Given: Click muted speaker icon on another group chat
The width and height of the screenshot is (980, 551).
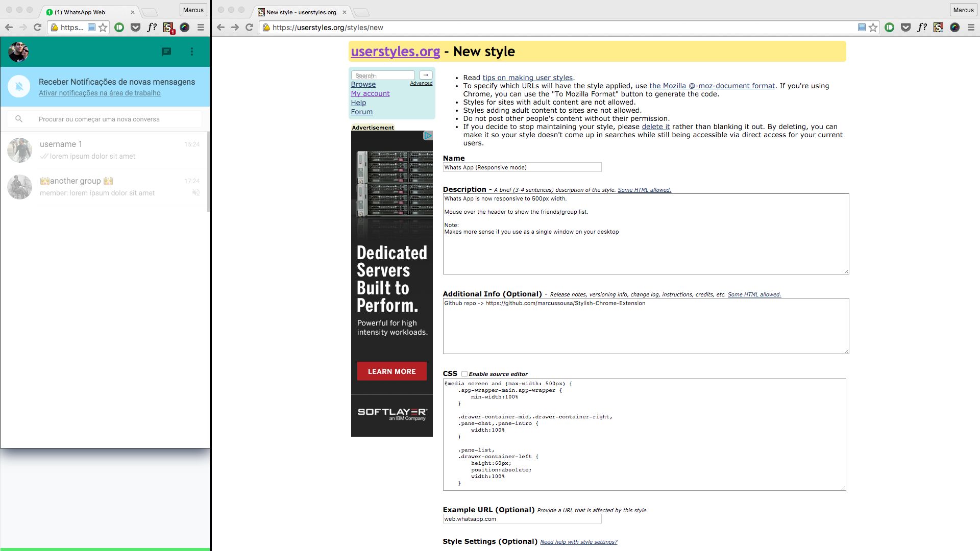Looking at the screenshot, I should [196, 193].
